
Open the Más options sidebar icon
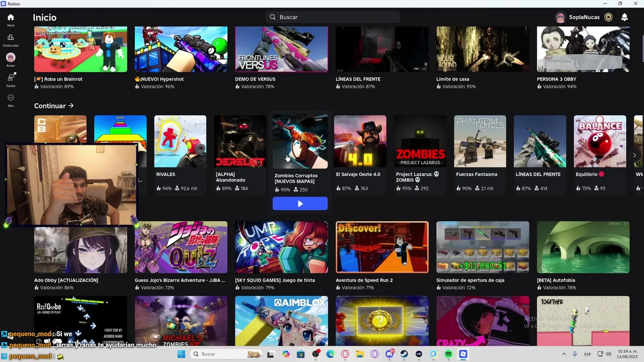[x=11, y=98]
